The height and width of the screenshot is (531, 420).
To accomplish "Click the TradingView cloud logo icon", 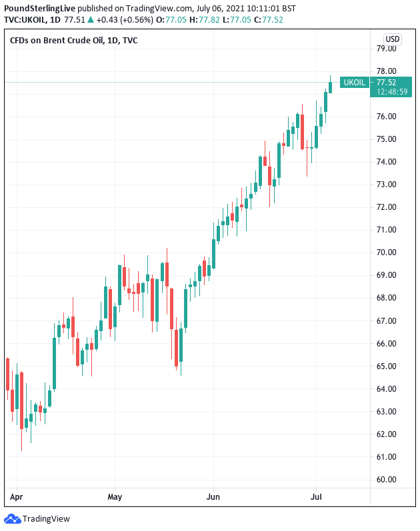I will 12,518.
